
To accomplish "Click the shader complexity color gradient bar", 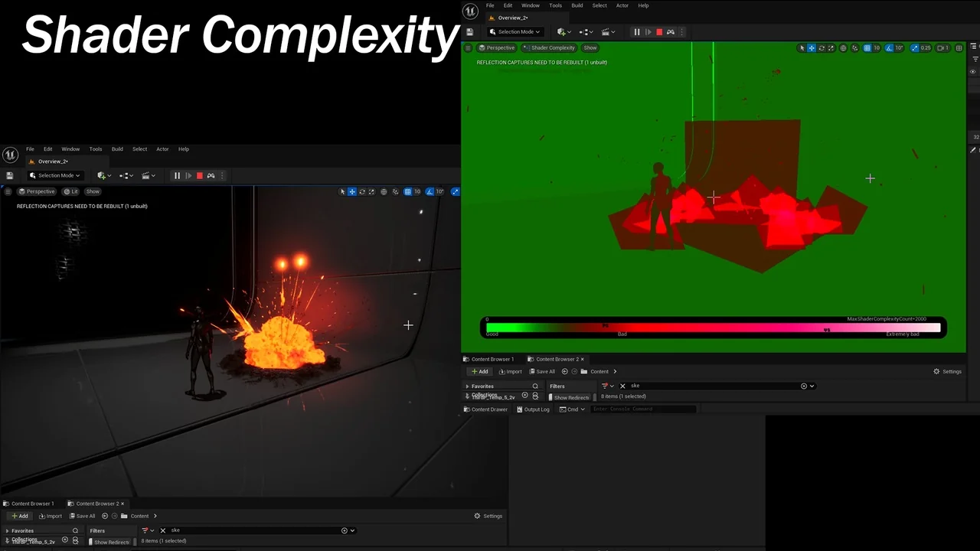I will (713, 328).
